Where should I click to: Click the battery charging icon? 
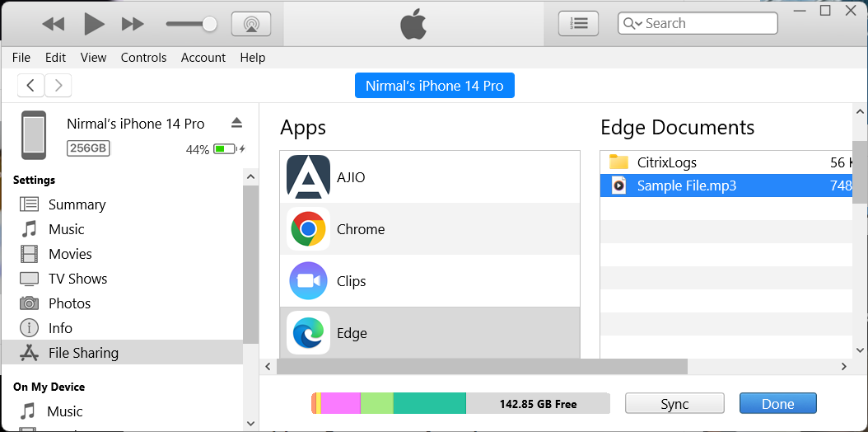click(x=229, y=149)
